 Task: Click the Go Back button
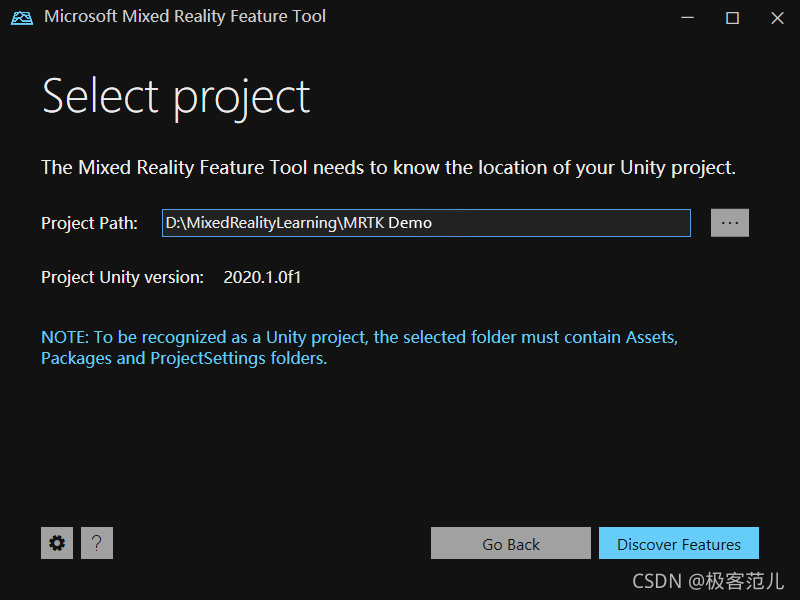tap(511, 543)
